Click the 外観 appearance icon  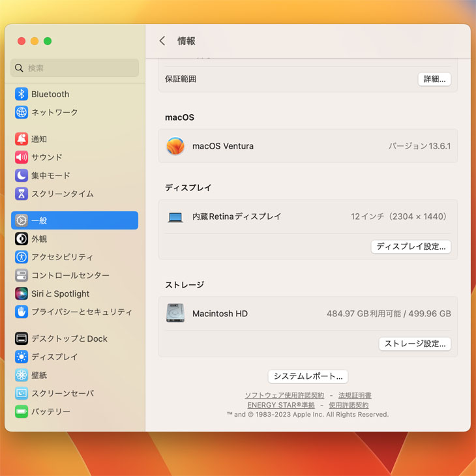[22, 239]
